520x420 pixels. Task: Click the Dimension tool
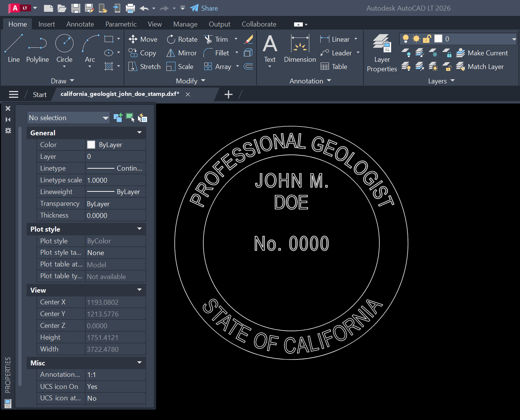[x=300, y=49]
